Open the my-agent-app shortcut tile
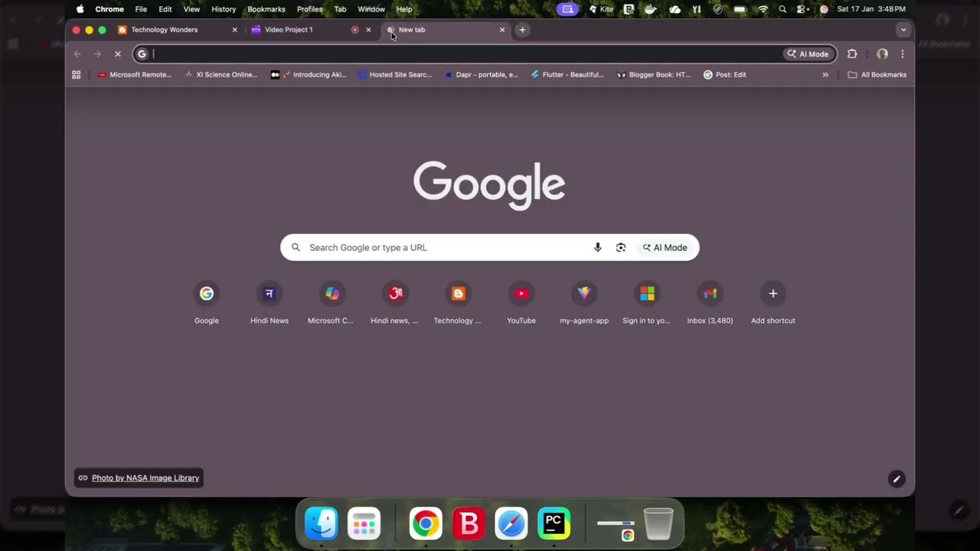The height and width of the screenshot is (551, 980). (584, 303)
